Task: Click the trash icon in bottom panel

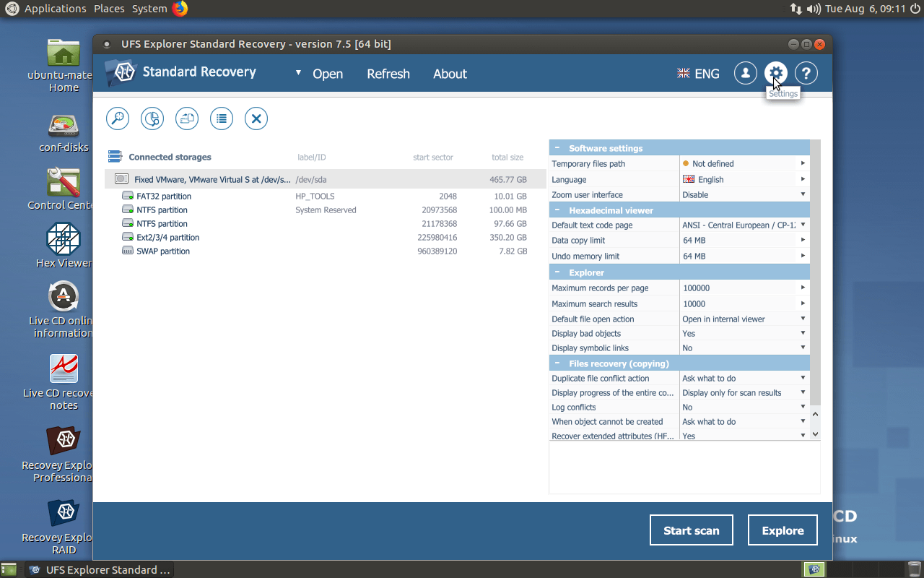Action: pos(915,569)
